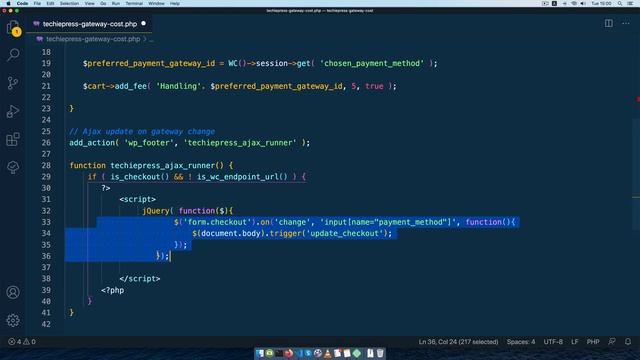Open the File menu

[x=37, y=3]
